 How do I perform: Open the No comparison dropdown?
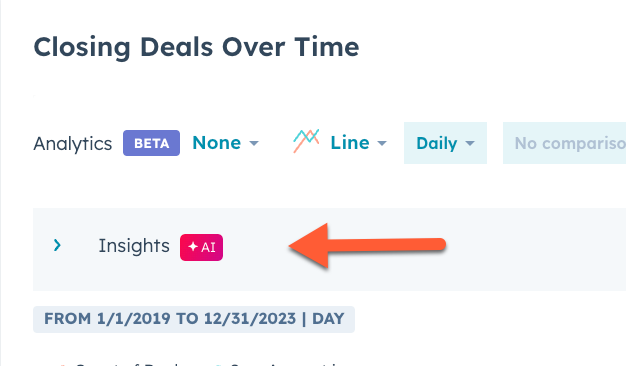coord(565,143)
